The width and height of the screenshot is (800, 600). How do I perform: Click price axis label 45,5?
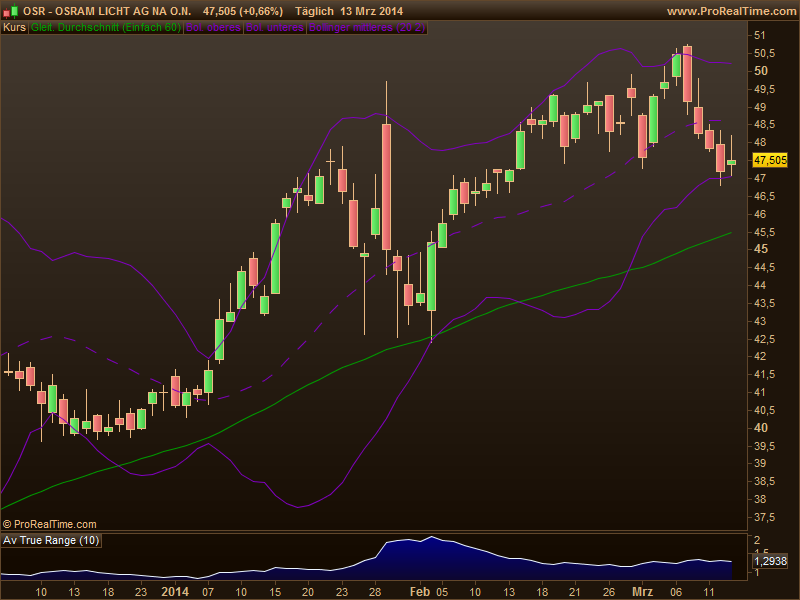click(x=764, y=232)
